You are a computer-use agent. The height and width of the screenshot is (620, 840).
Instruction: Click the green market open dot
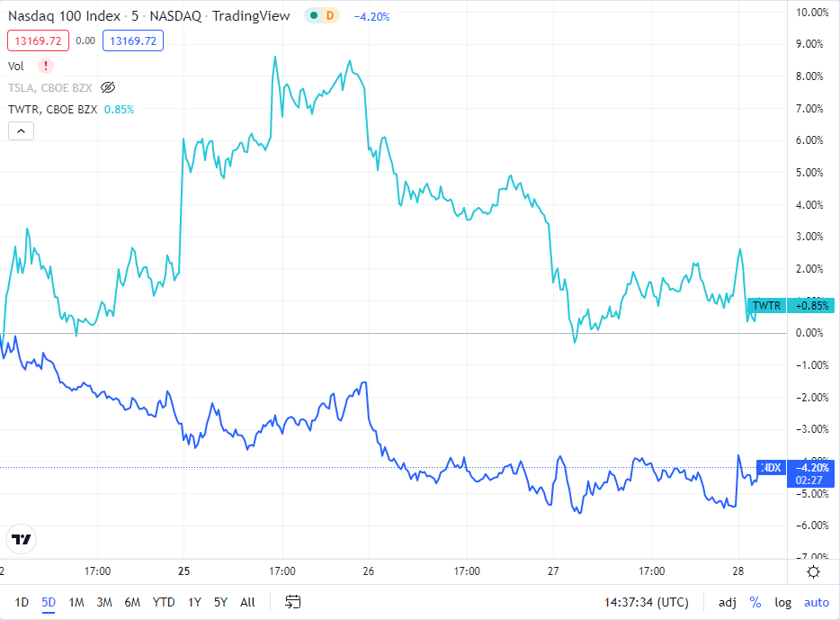click(x=313, y=16)
